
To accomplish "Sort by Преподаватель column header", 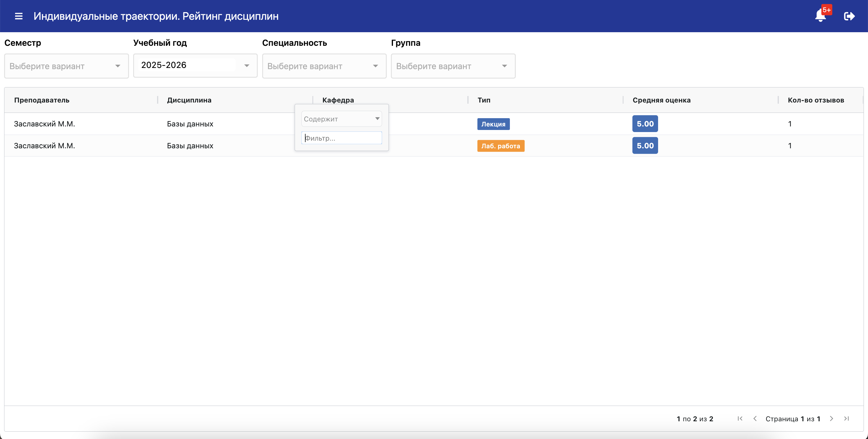I will click(42, 100).
